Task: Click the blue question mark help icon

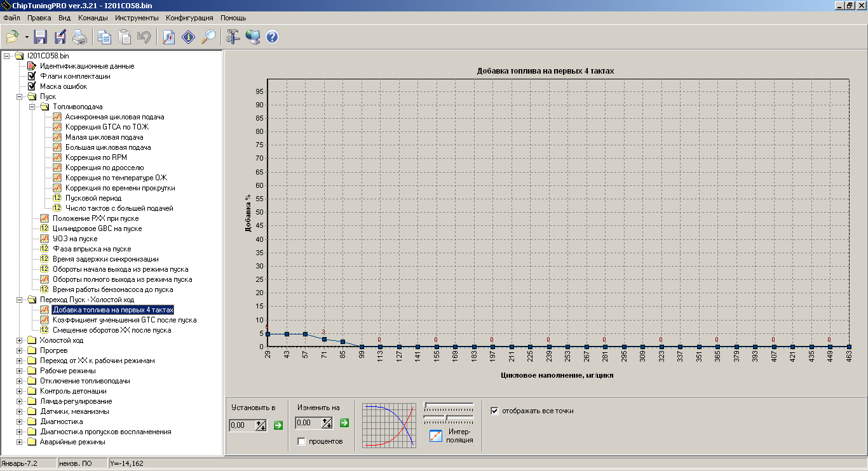Action: click(272, 37)
